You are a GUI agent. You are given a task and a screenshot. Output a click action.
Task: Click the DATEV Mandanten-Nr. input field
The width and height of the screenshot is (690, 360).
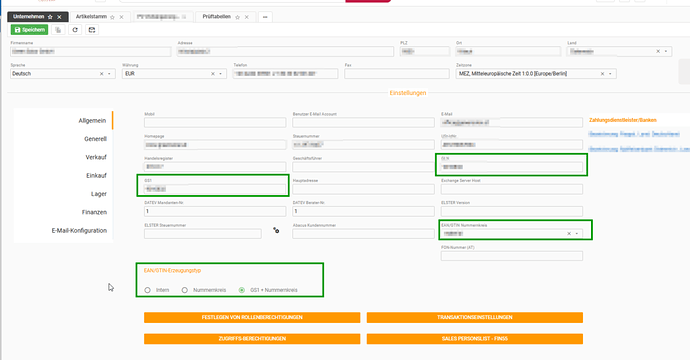[x=215, y=211]
